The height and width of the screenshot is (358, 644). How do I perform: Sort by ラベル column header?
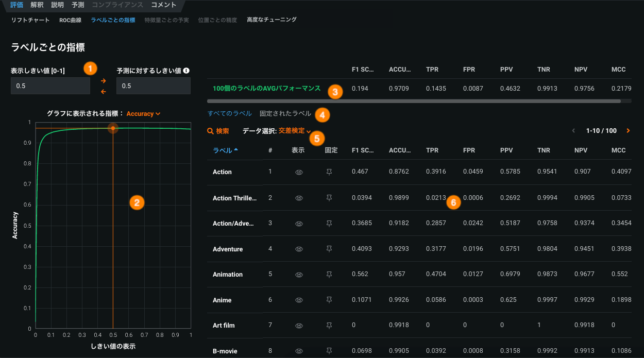225,150
